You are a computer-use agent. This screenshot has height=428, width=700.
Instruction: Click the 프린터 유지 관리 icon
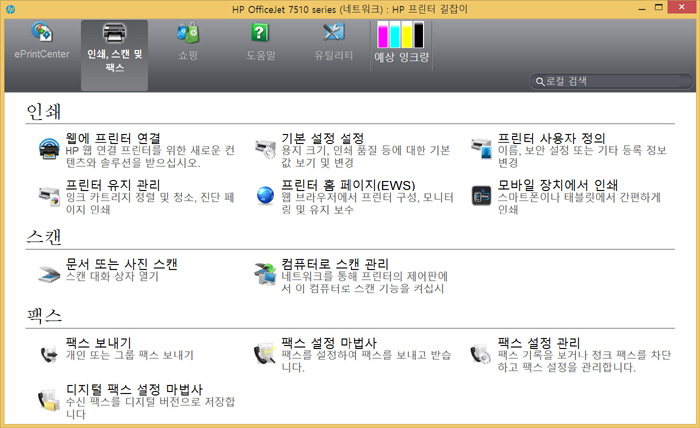[x=49, y=196]
